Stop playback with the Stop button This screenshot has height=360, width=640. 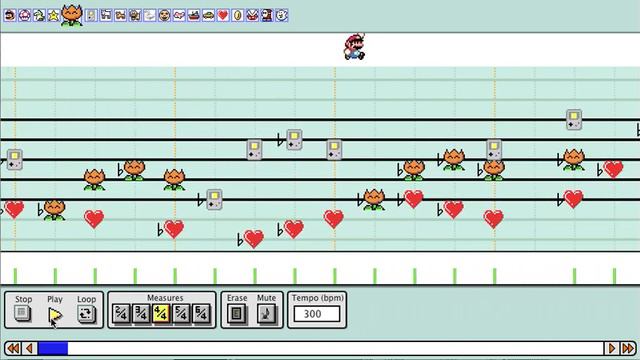(22, 314)
